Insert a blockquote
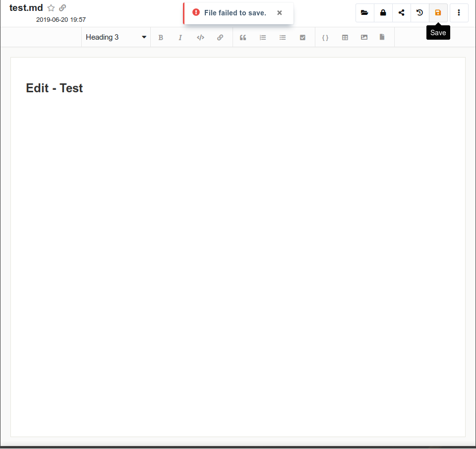 coord(243,37)
